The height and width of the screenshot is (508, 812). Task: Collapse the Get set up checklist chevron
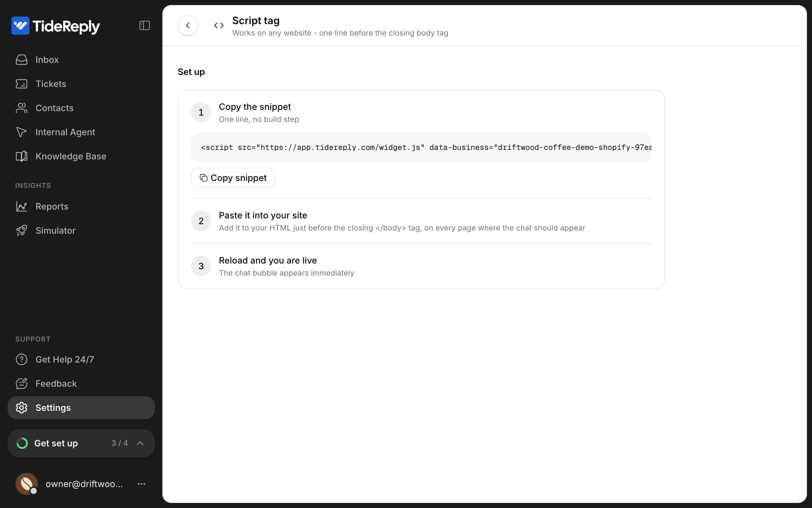(140, 443)
